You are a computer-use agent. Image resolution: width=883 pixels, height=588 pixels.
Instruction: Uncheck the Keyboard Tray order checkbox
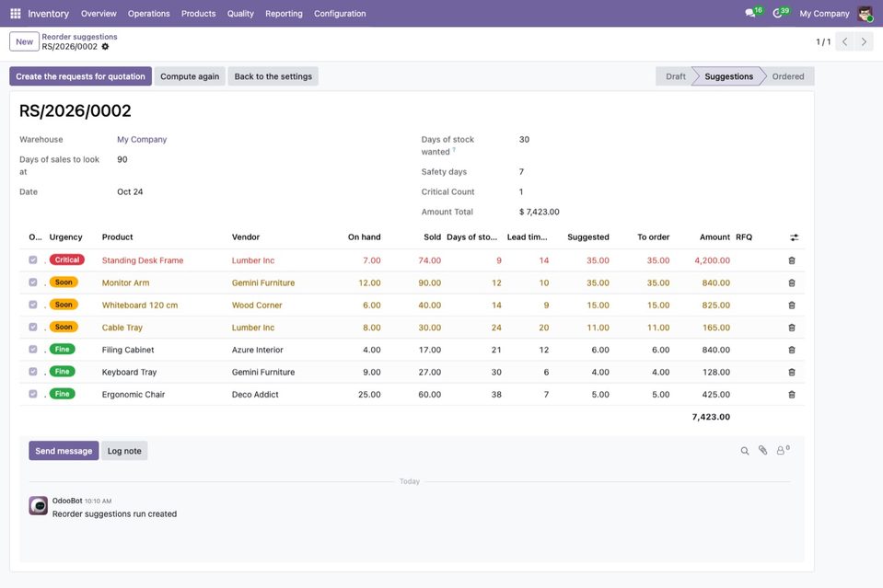tap(32, 372)
